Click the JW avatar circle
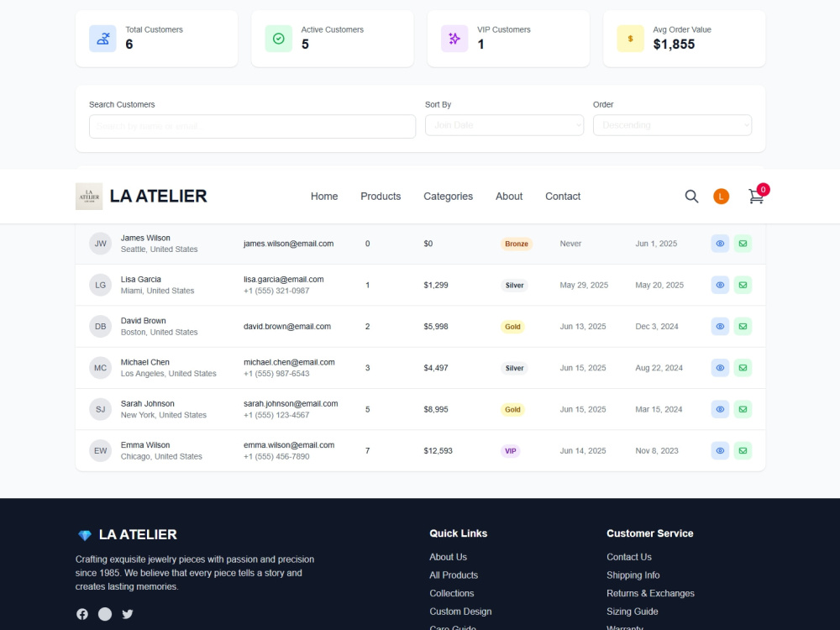 tap(100, 244)
